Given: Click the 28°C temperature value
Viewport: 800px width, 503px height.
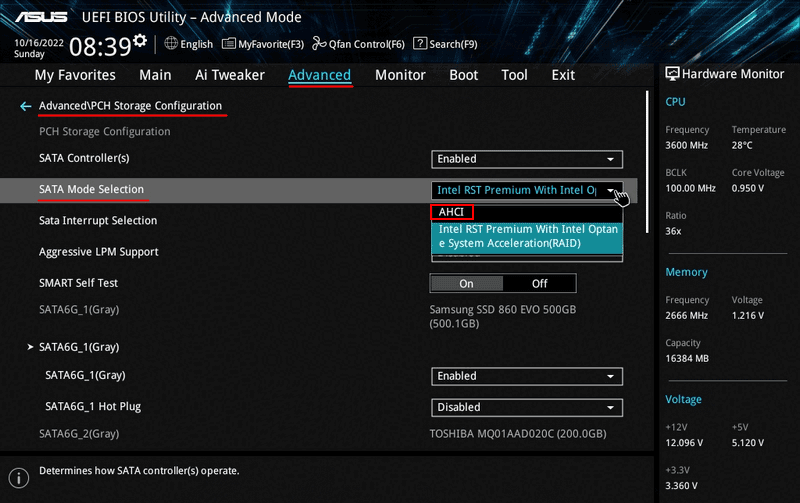Looking at the screenshot, I should click(742, 145).
